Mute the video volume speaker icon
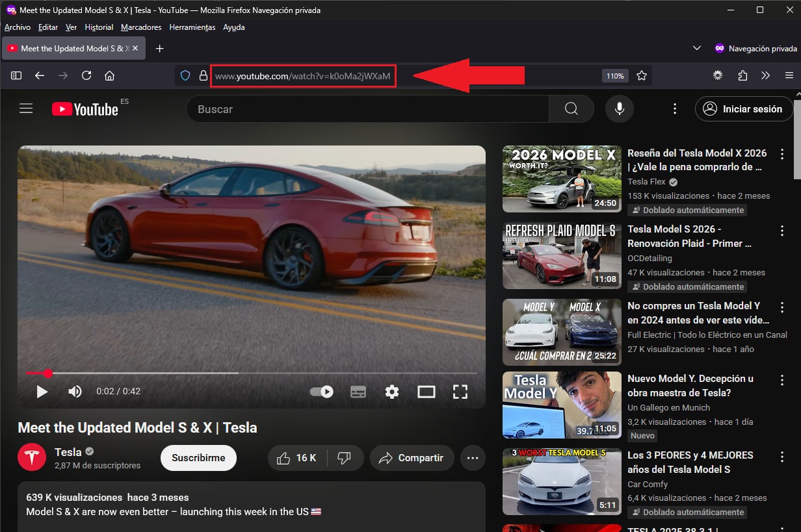The height and width of the screenshot is (532, 801). [x=75, y=392]
